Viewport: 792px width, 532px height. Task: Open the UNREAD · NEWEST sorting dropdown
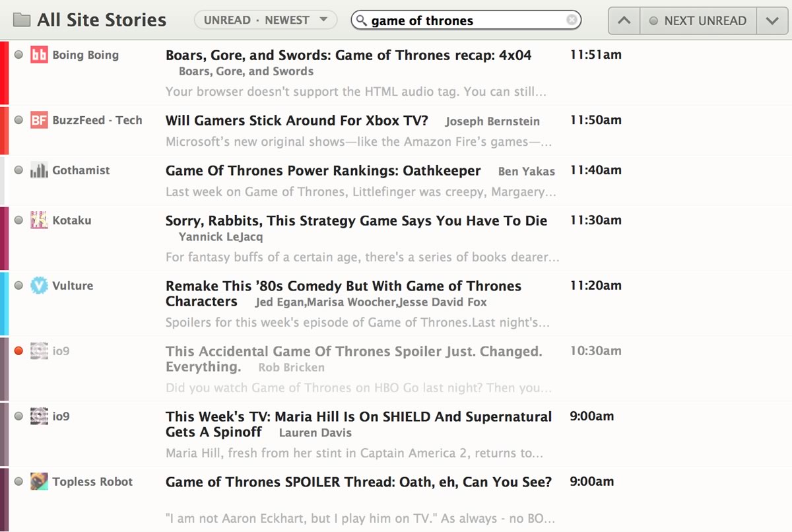click(265, 20)
